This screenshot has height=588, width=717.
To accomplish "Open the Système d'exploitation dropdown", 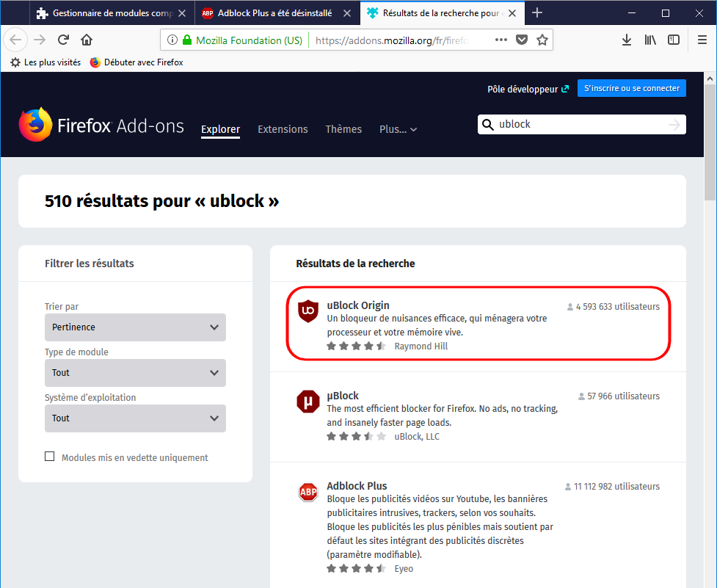I will (135, 418).
